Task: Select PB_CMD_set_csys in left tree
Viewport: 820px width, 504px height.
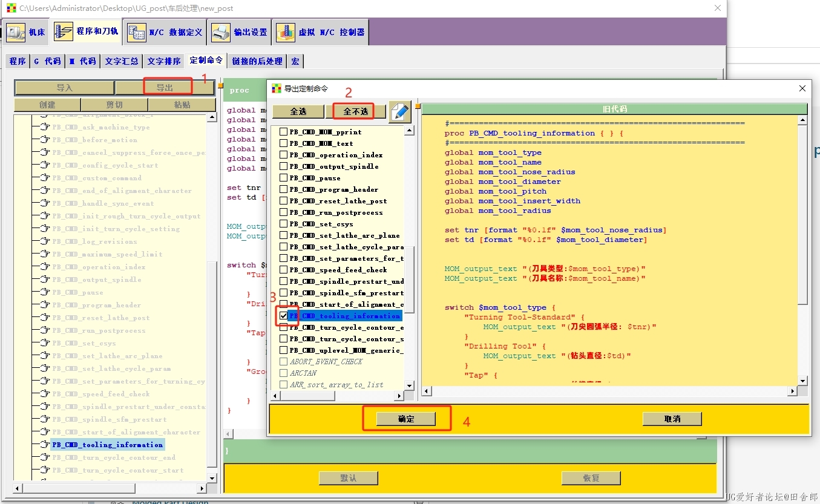Action: click(x=84, y=343)
